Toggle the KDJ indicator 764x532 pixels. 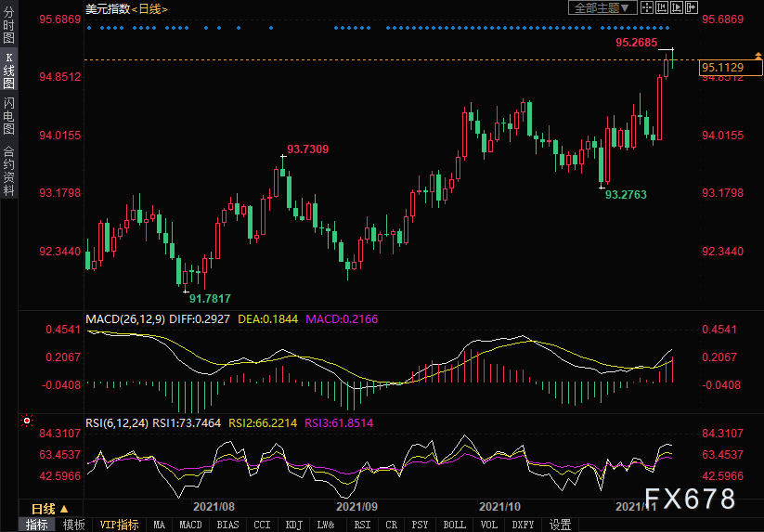pyautogui.click(x=293, y=525)
